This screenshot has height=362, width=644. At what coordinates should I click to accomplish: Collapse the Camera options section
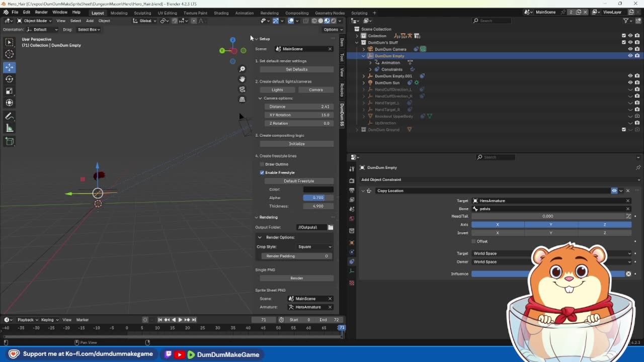click(260, 98)
